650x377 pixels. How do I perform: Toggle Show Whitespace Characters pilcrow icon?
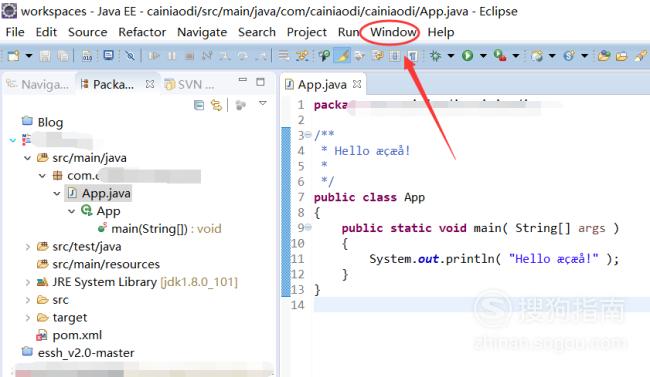[x=412, y=56]
